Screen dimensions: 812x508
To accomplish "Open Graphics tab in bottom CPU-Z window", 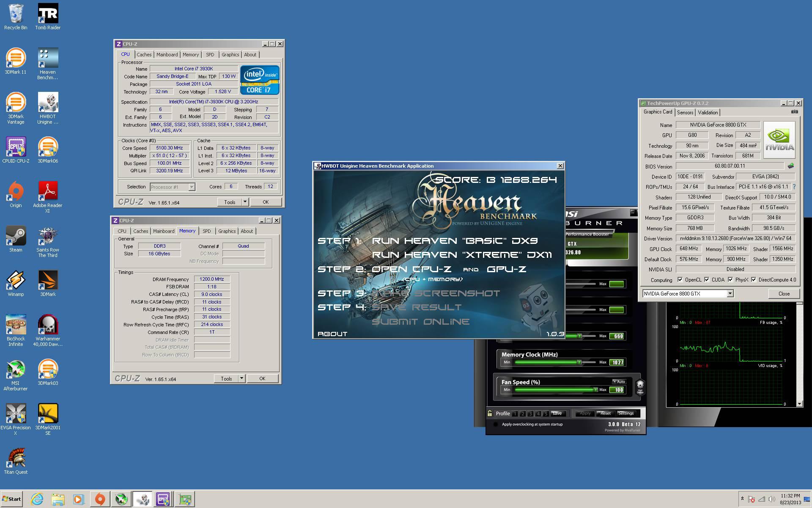I will coord(227,231).
